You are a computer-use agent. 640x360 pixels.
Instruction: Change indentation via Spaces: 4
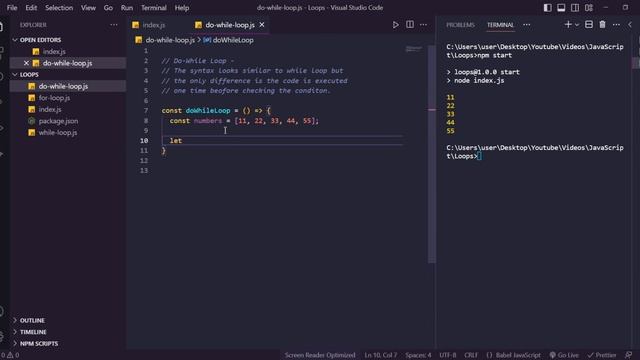[x=418, y=355]
